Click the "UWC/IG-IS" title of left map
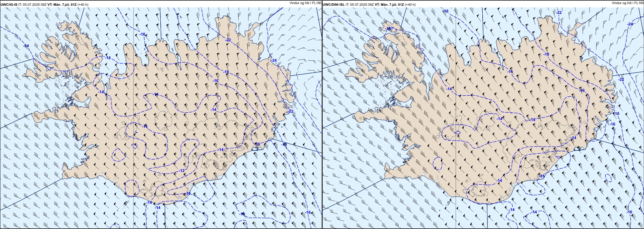Image resolution: width=644 pixels, height=229 pixels. coord(9,4)
